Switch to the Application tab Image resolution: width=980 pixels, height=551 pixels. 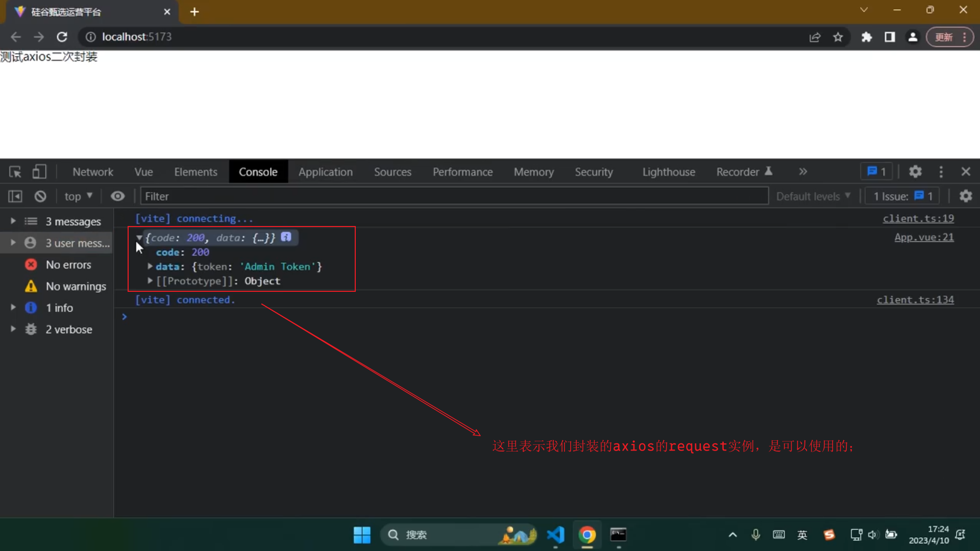click(x=326, y=172)
